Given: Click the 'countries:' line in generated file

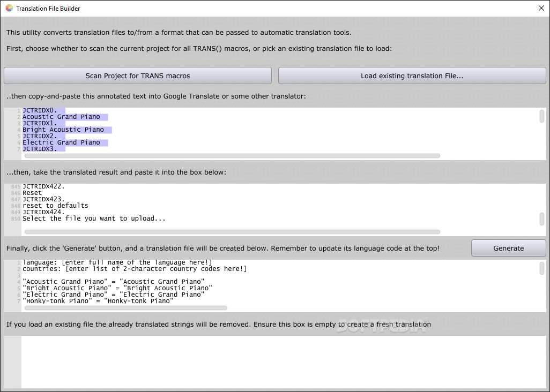Looking at the screenshot, I should (135, 269).
